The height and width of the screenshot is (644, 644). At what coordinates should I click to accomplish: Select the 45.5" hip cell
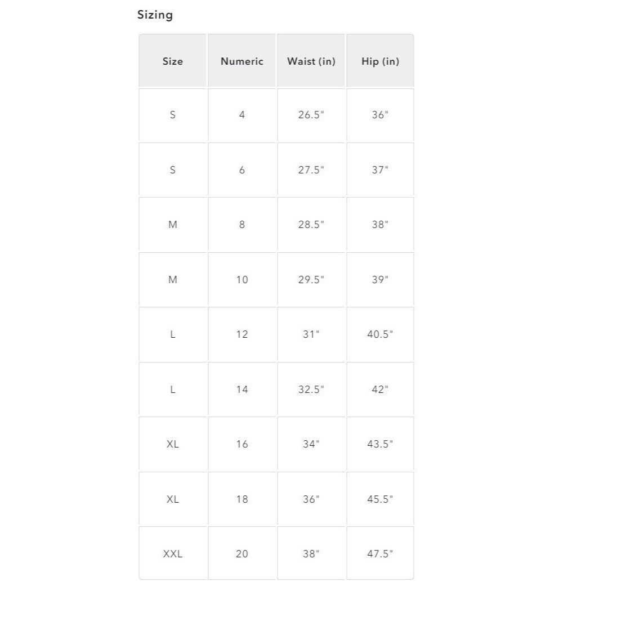380,499
